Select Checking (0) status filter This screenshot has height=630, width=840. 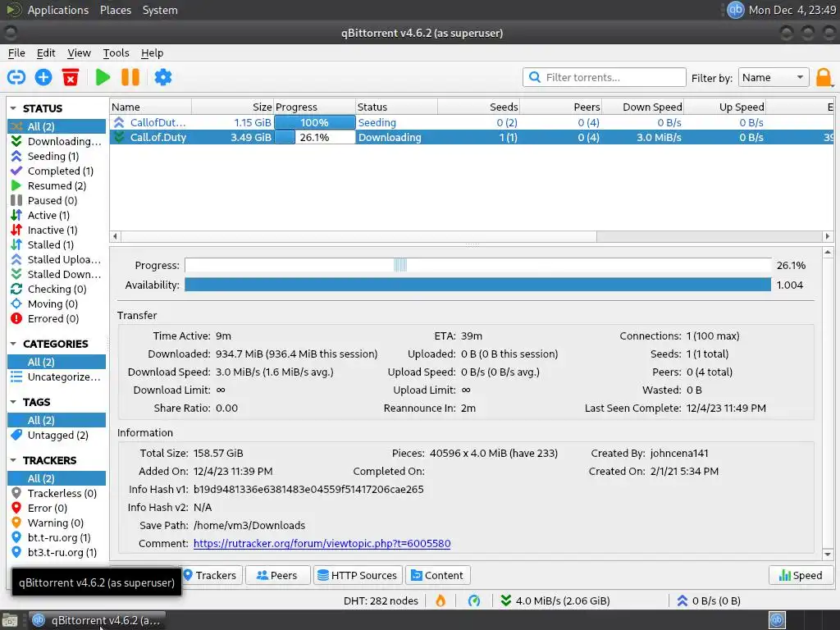pos(57,289)
